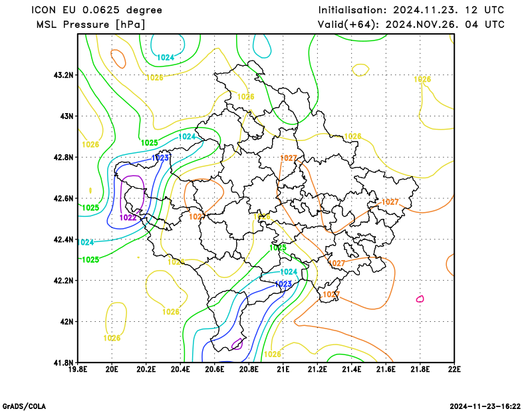
Task: Click the 42.8N latitude axis label
Action: pos(63,157)
